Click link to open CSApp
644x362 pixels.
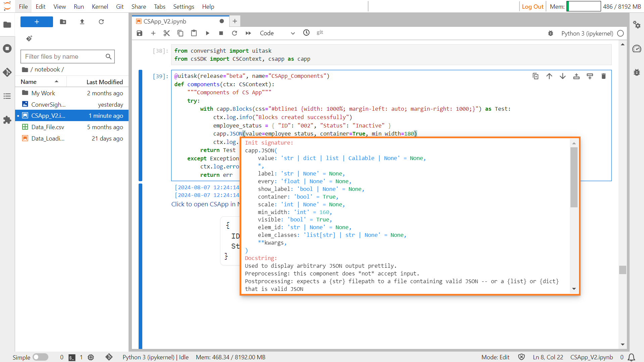(x=206, y=204)
